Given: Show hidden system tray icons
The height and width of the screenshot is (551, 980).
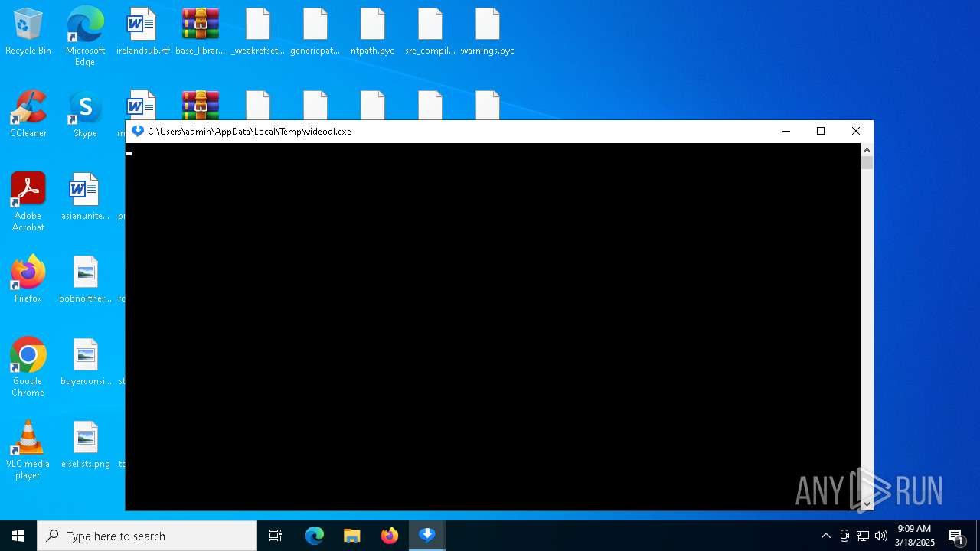Looking at the screenshot, I should pos(825,536).
